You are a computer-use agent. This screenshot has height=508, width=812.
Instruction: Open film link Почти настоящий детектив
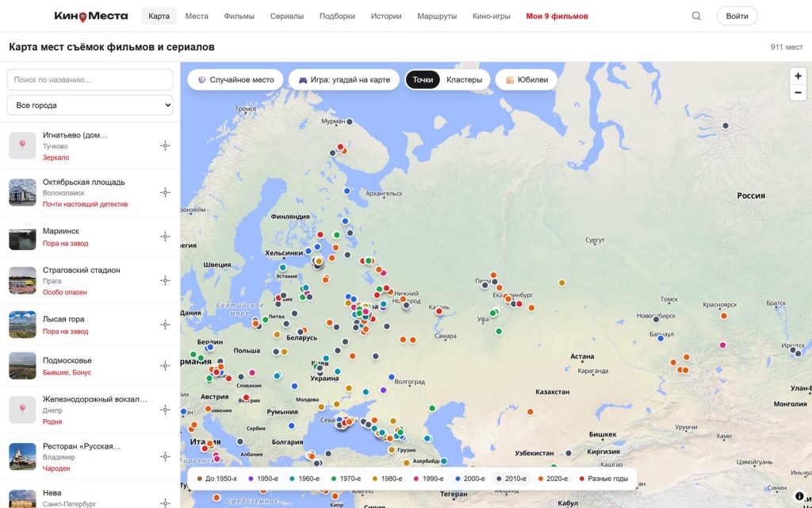85,204
